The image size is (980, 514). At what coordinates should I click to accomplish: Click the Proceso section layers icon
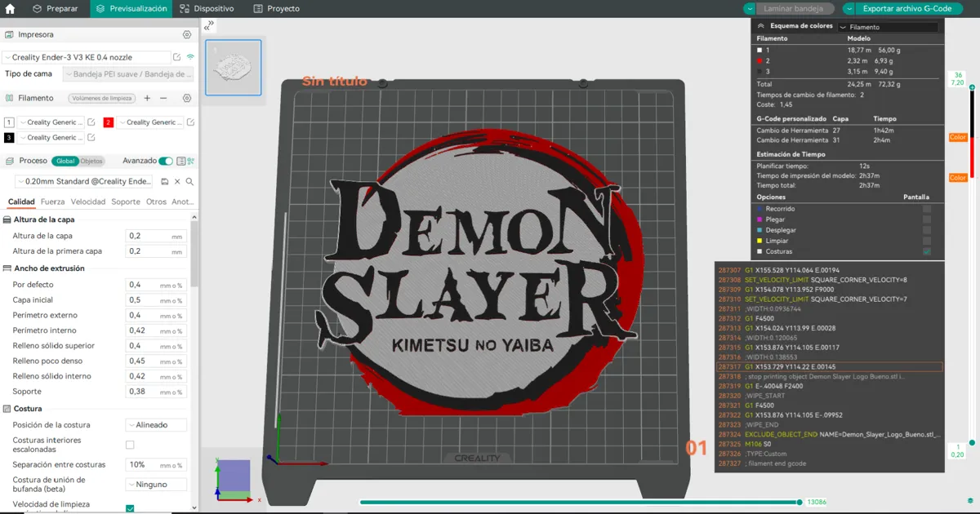[x=8, y=161]
